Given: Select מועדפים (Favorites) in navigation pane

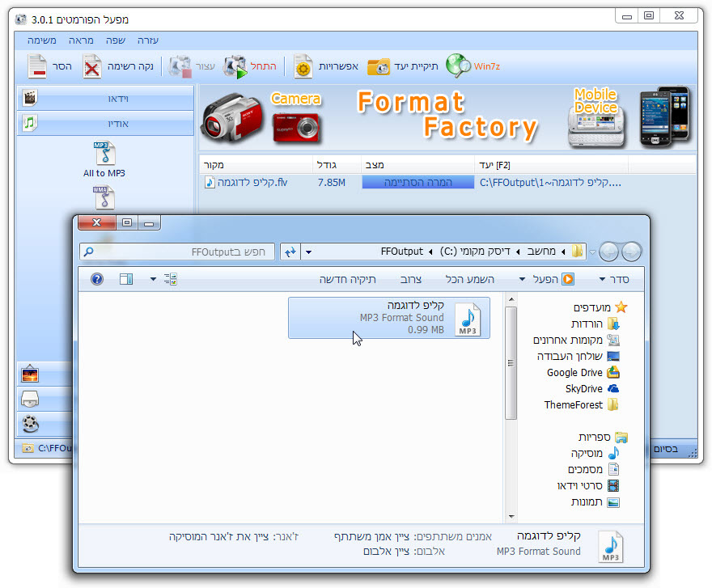Looking at the screenshot, I should 600,307.
